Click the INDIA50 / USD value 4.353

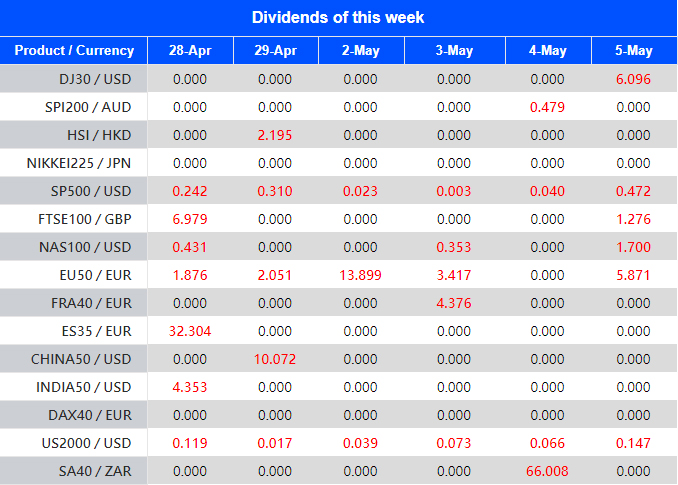point(190,387)
